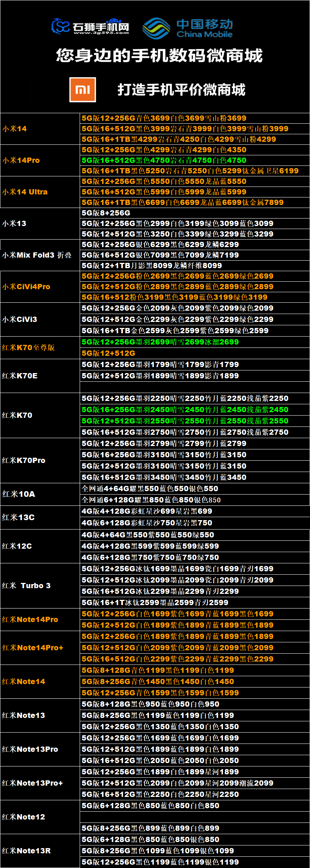Click row 5G版16+512G白色2299紫色2299
310x868 pixels.
point(195,659)
